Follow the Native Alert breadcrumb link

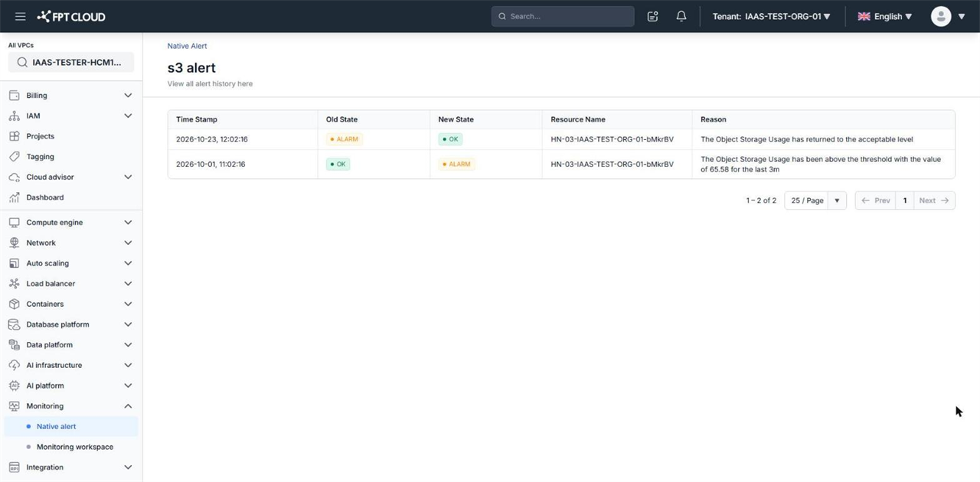click(x=187, y=46)
